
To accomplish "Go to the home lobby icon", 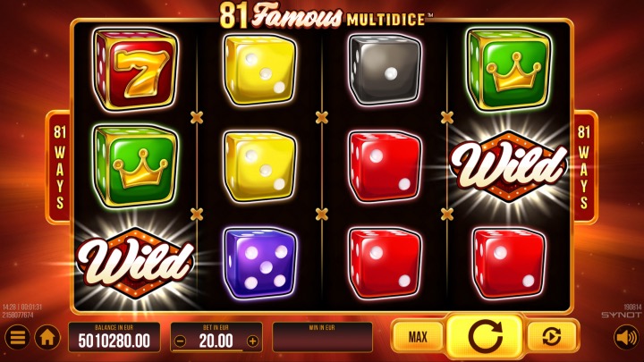I will click(x=47, y=337).
